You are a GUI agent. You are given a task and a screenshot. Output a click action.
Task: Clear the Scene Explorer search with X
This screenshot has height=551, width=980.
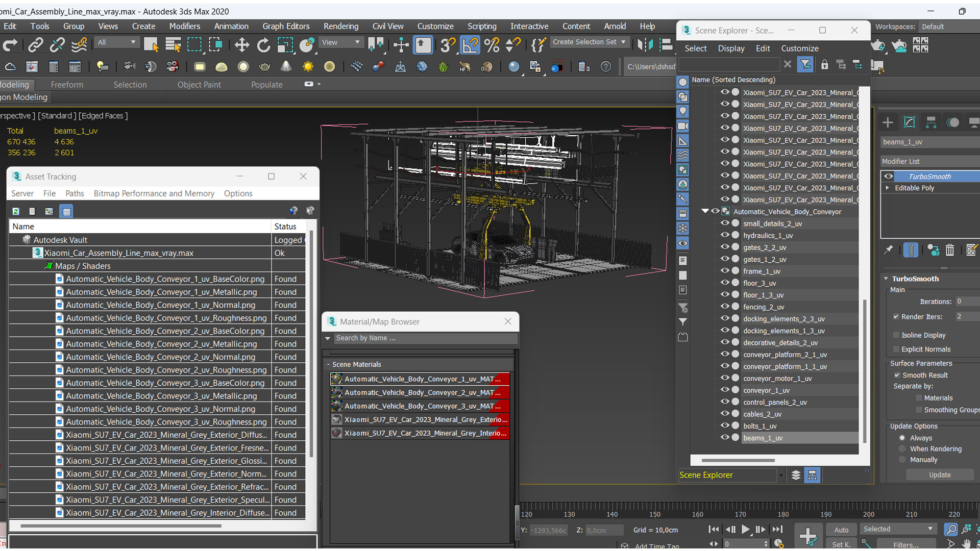pos(788,64)
